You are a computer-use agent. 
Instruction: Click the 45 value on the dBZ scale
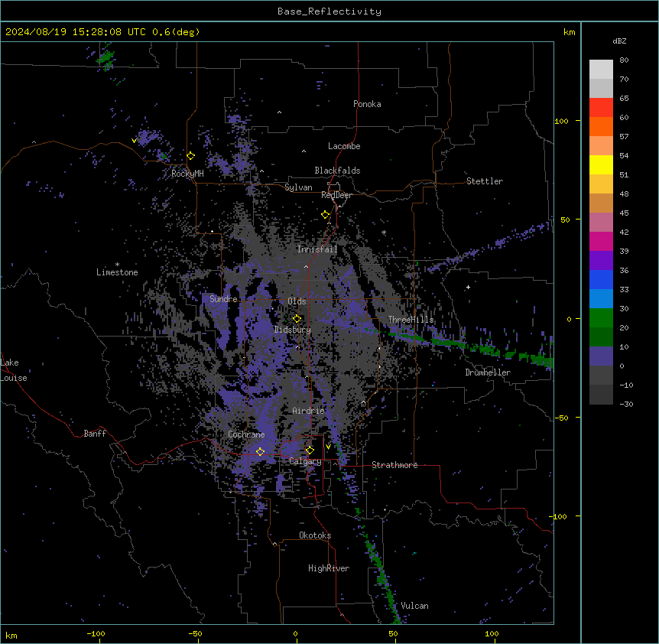click(x=624, y=213)
